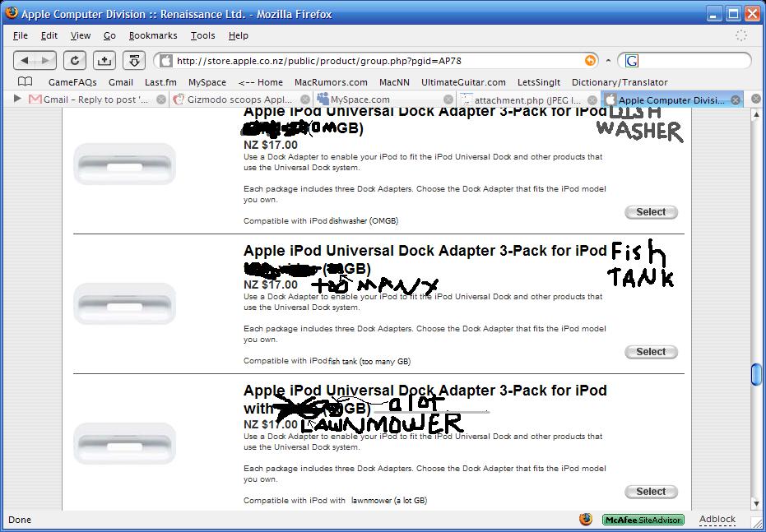
Task: Click 'Compatible with iPod fish tank' text
Action: (x=327, y=361)
